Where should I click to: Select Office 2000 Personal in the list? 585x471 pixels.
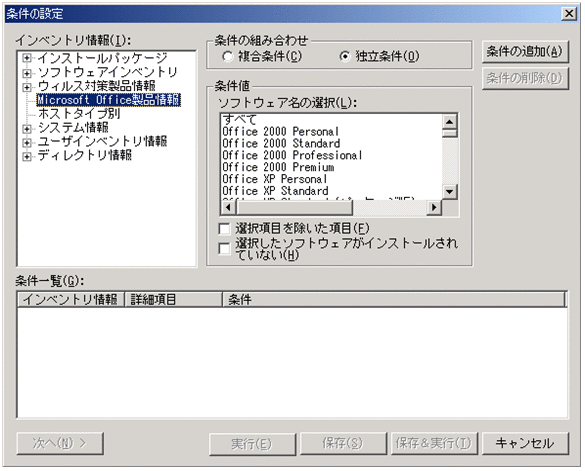pyautogui.click(x=331, y=132)
